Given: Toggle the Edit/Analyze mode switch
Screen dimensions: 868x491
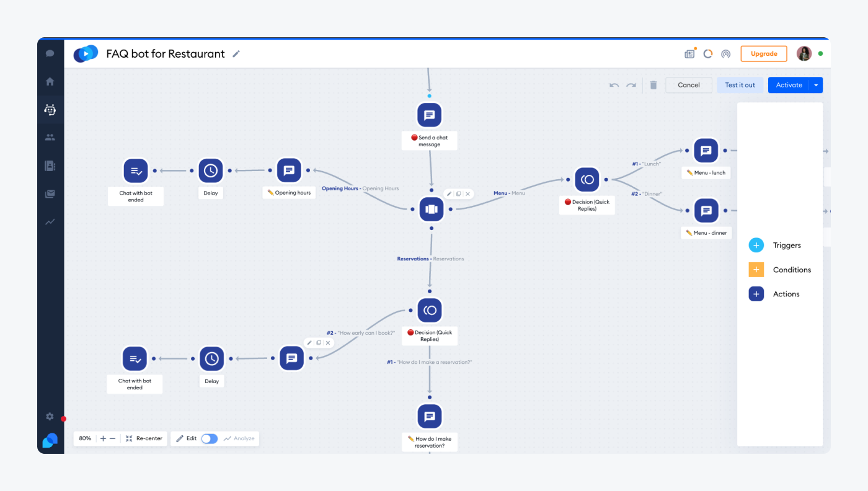Looking at the screenshot, I should point(210,438).
